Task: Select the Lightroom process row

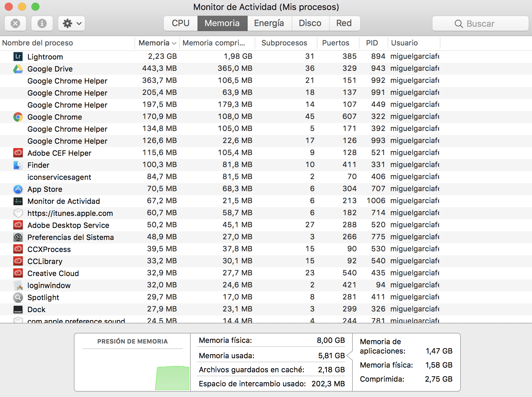Action: coord(266,57)
